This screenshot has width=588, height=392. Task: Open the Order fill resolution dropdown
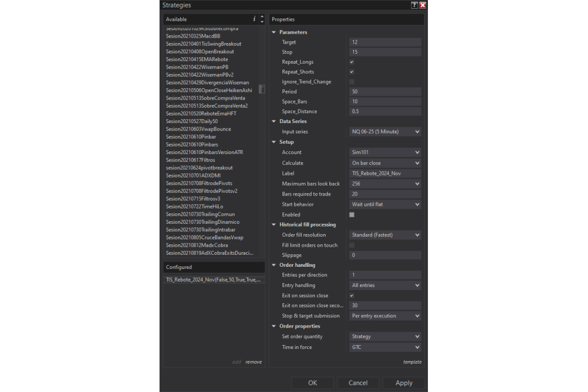[385, 235]
